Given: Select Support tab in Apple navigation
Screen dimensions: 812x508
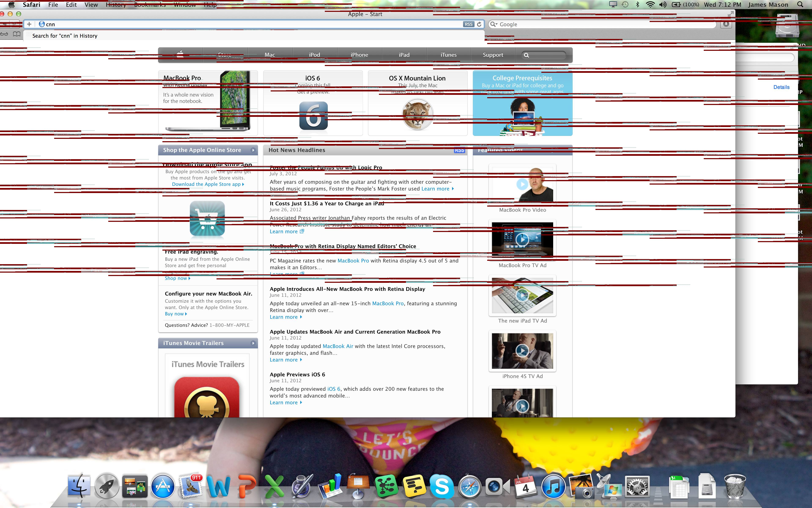Looking at the screenshot, I should point(493,55).
